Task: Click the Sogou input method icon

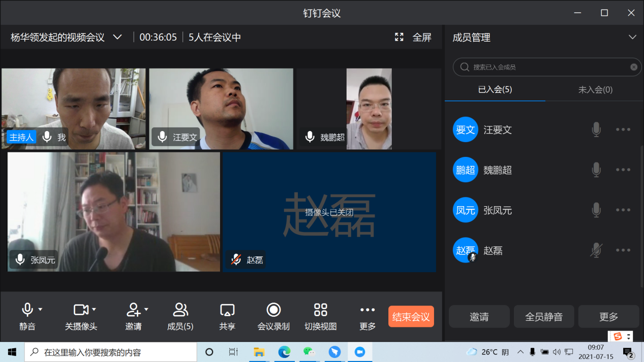Action: [618, 336]
